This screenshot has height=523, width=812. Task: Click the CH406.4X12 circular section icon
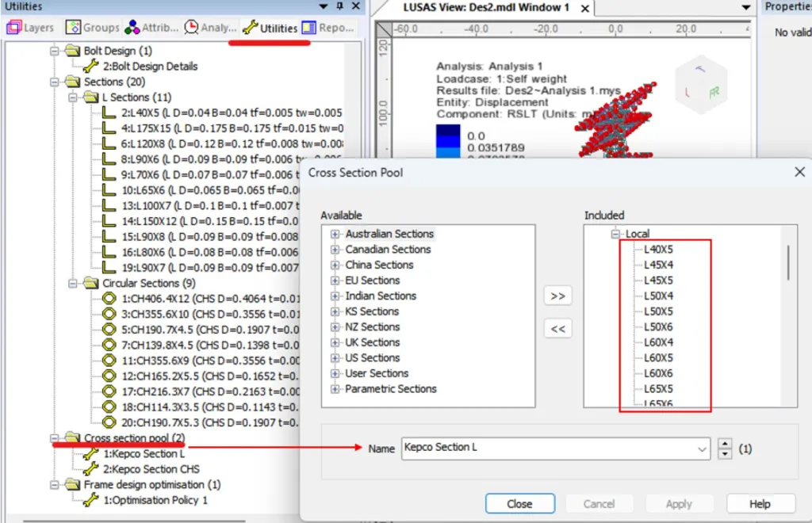[109, 299]
